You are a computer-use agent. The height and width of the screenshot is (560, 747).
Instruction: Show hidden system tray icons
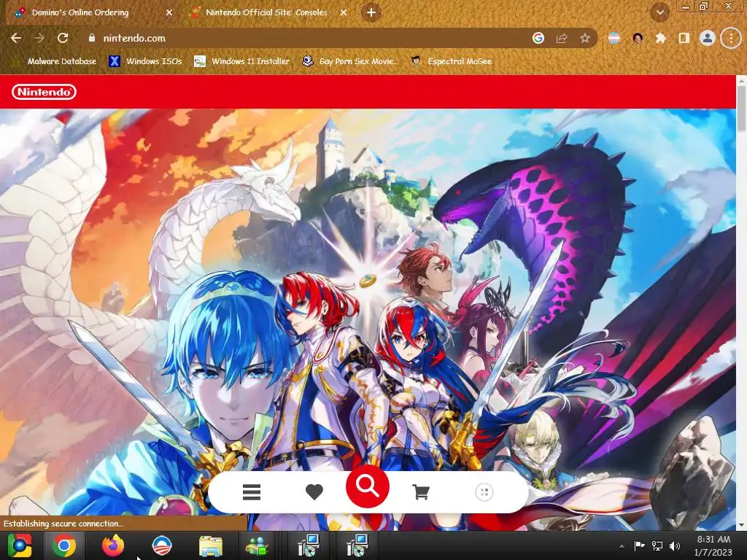point(622,546)
